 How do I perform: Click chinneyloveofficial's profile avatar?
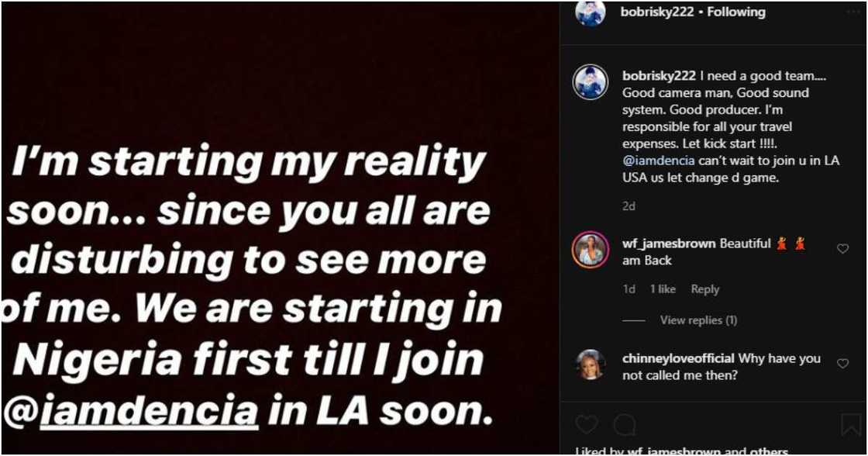coord(591,364)
